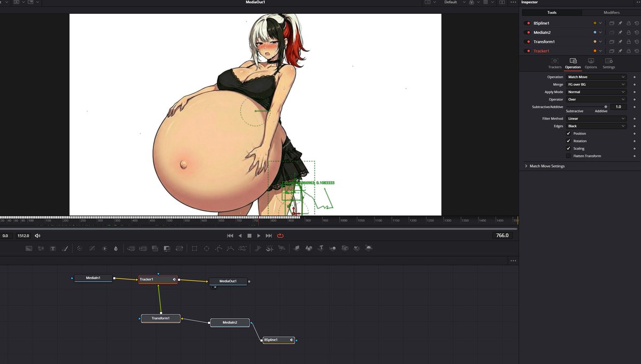
Task: Open the Filter Method dropdown
Action: [x=597, y=118]
